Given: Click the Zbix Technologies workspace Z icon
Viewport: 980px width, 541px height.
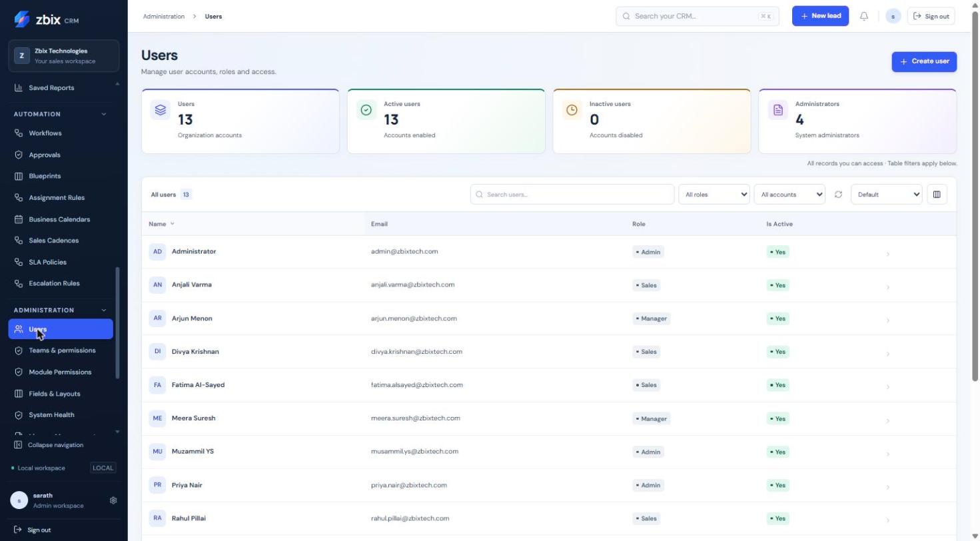Looking at the screenshot, I should (x=22, y=56).
